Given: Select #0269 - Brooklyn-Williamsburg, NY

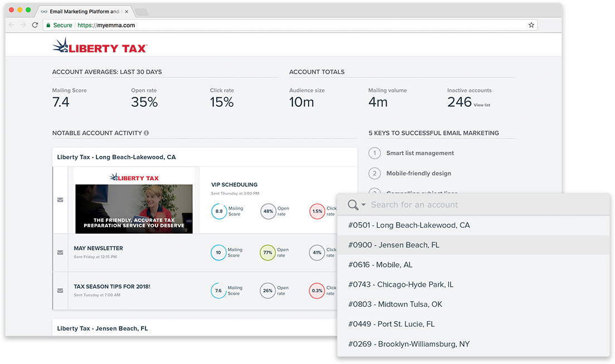Looking at the screenshot, I should click(x=474, y=344).
